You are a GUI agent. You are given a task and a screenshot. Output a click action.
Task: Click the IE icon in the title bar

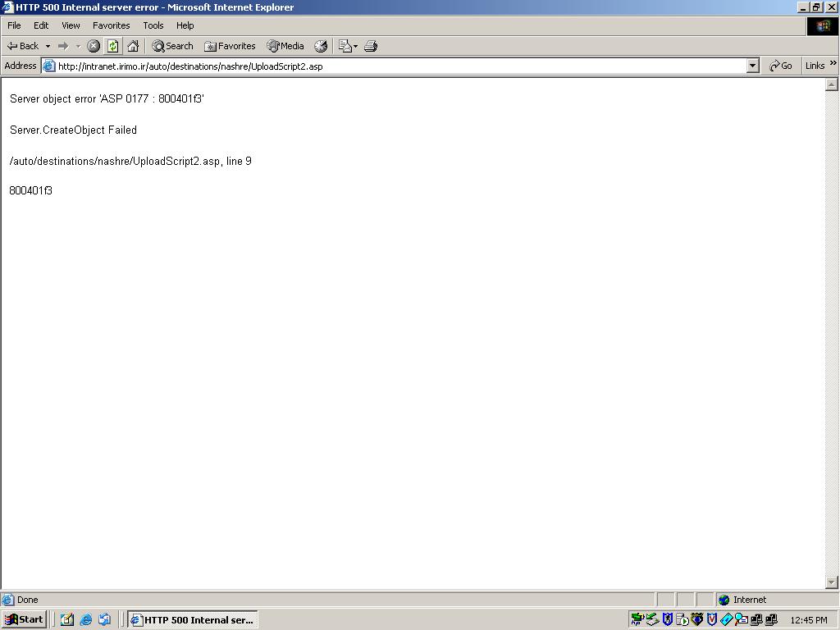[x=7, y=7]
